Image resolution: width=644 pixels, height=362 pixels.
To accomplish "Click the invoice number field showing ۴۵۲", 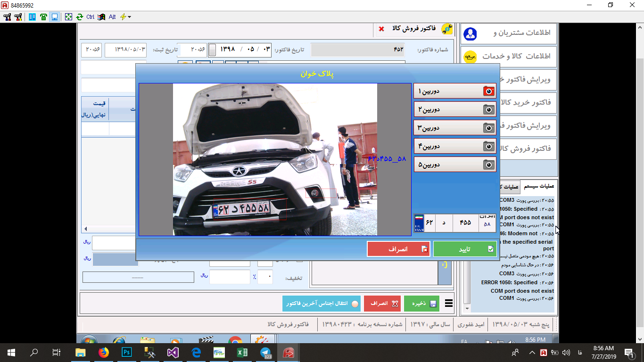I will click(x=359, y=49).
